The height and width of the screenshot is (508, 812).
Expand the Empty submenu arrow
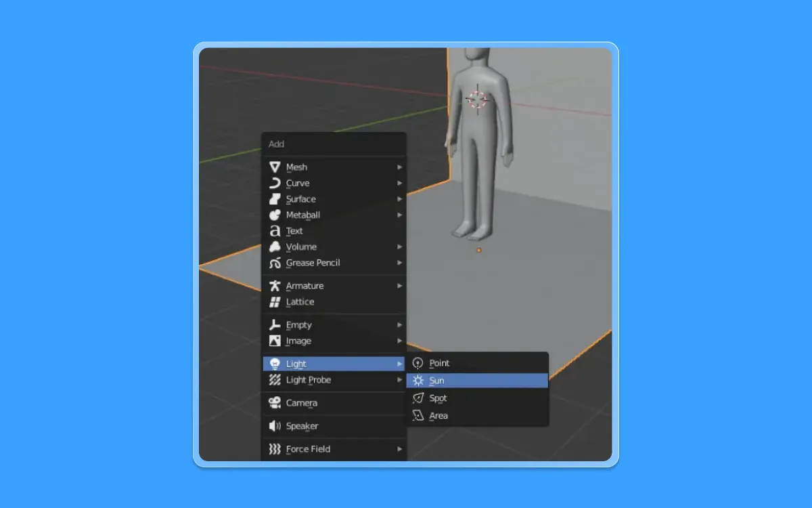tap(399, 325)
